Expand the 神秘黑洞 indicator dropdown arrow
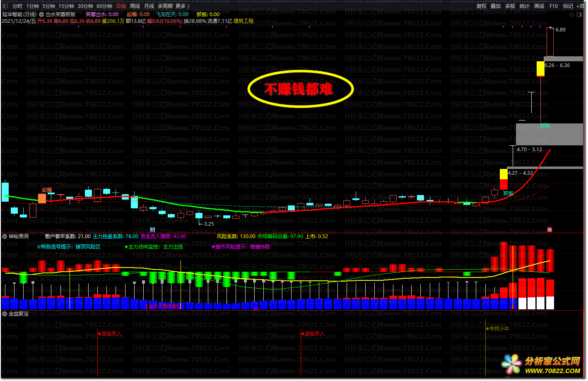588x381 pixels. pos(5,236)
